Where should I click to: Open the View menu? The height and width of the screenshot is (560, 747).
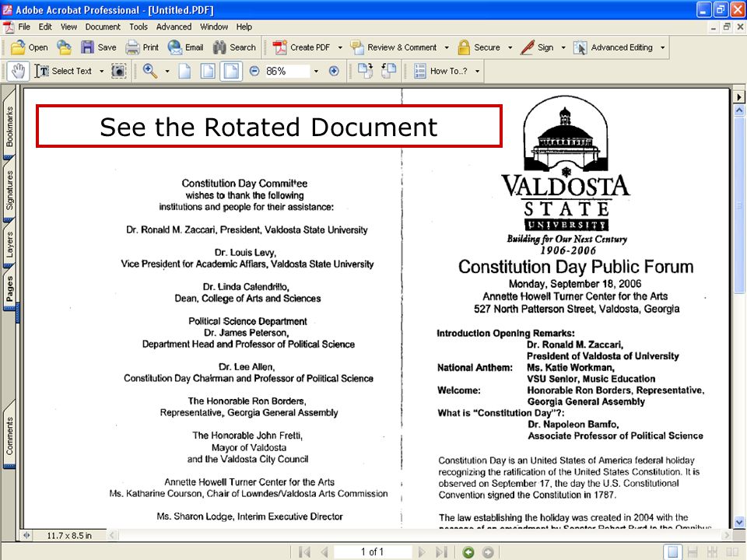coord(68,26)
